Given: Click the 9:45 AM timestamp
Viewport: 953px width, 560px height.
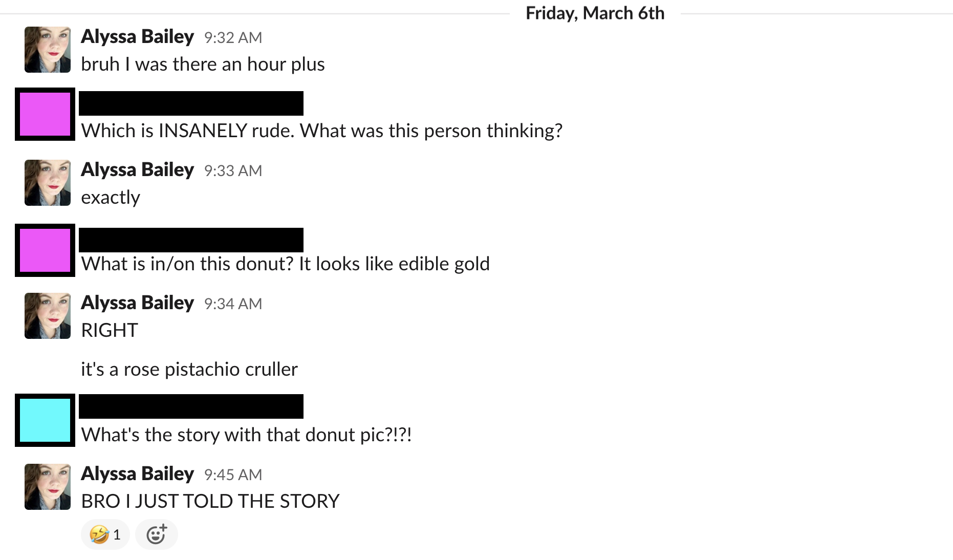Looking at the screenshot, I should pyautogui.click(x=233, y=475).
